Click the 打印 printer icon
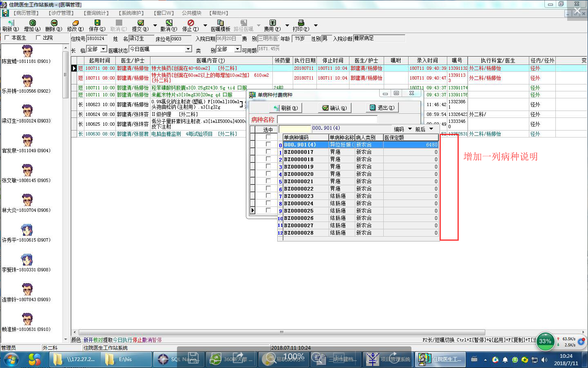The image size is (588, 368). 301,23
